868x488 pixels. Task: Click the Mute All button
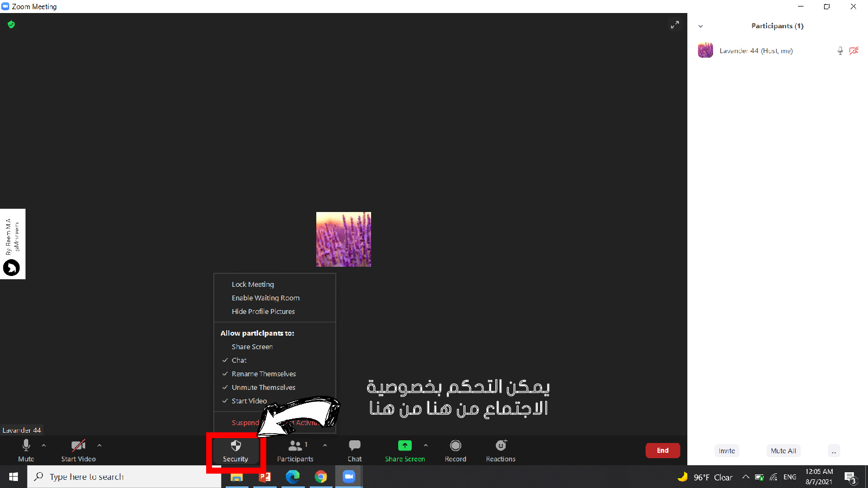(783, 451)
